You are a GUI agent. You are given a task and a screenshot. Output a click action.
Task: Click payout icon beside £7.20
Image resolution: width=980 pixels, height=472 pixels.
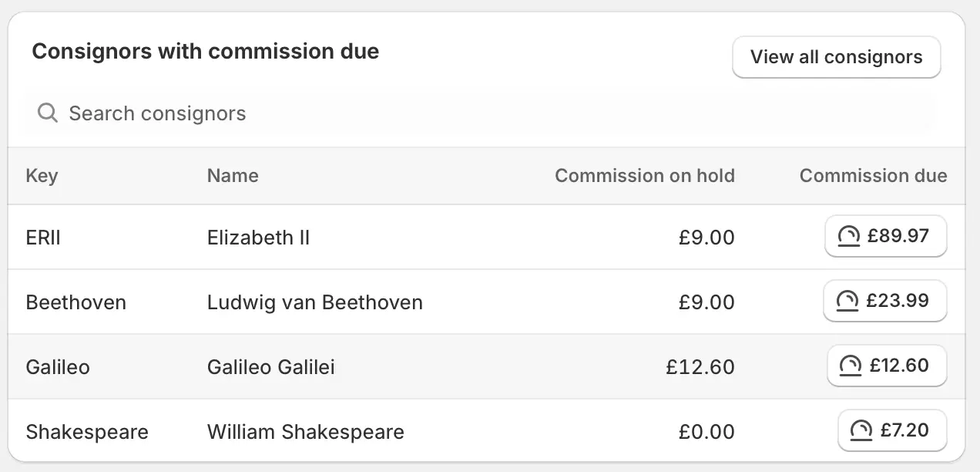(x=861, y=430)
